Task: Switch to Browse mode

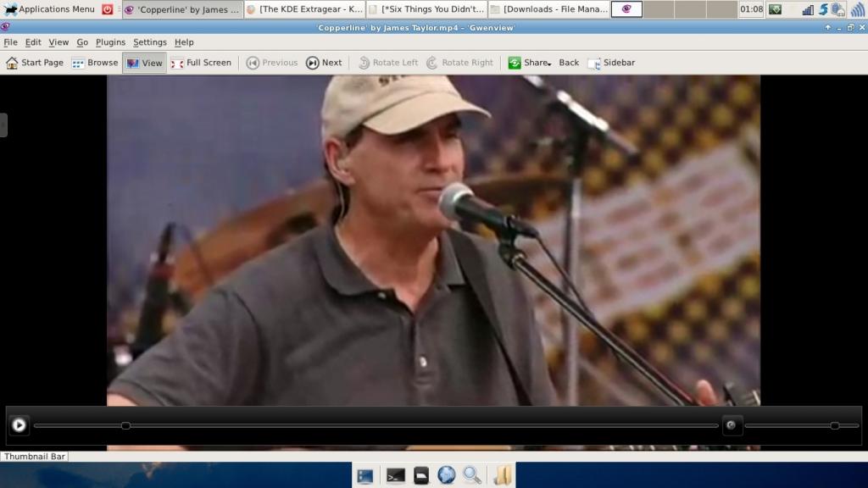Action: 95,63
